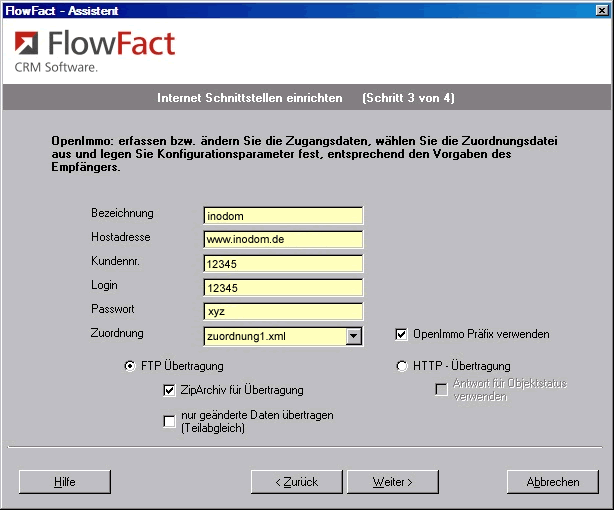The height and width of the screenshot is (510, 614).
Task: Click into the Kundennr. text field
Action: click(x=282, y=263)
